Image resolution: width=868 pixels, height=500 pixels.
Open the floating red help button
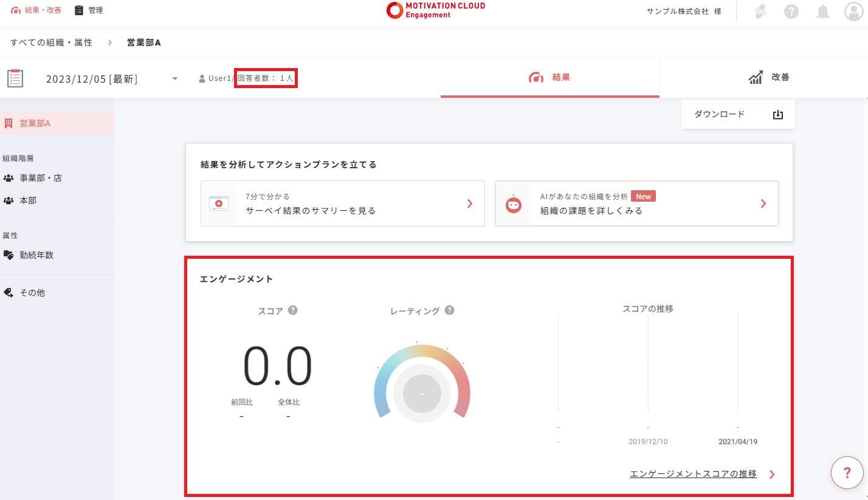click(847, 473)
